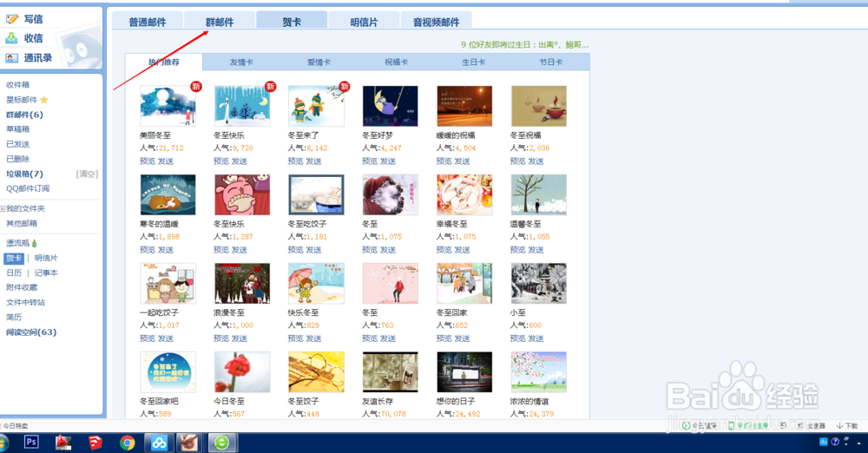Click 发送 under the 一起吃饺子 card
The height and width of the screenshot is (453, 868).
pyautogui.click(x=166, y=338)
